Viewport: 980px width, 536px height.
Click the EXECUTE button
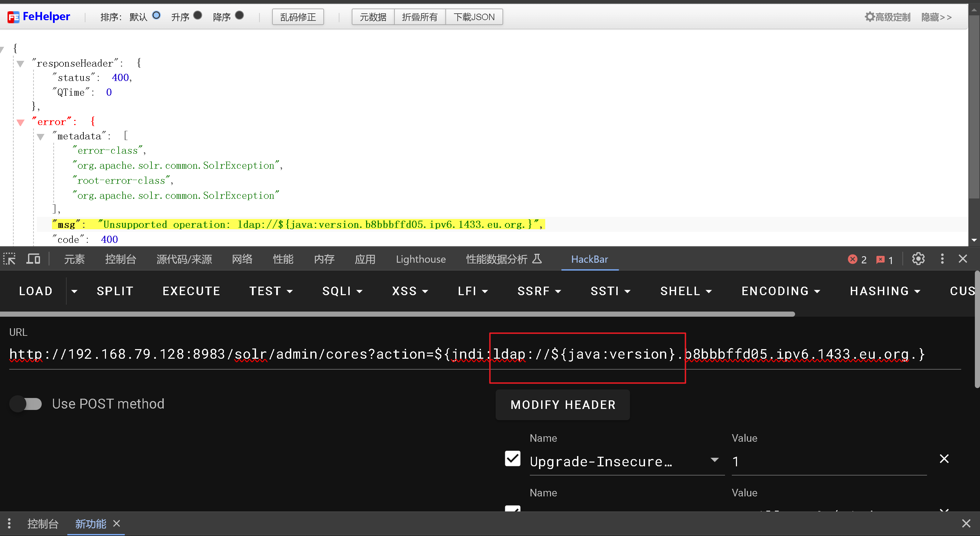coord(191,291)
